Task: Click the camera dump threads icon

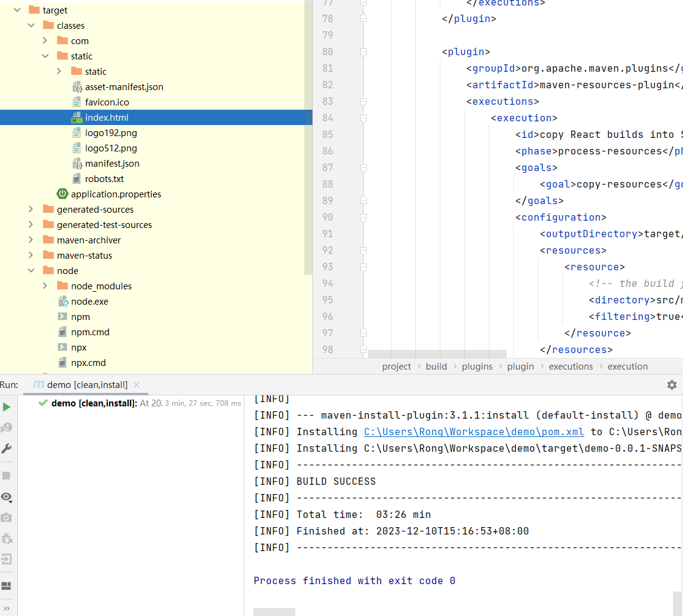Action: (x=7, y=517)
